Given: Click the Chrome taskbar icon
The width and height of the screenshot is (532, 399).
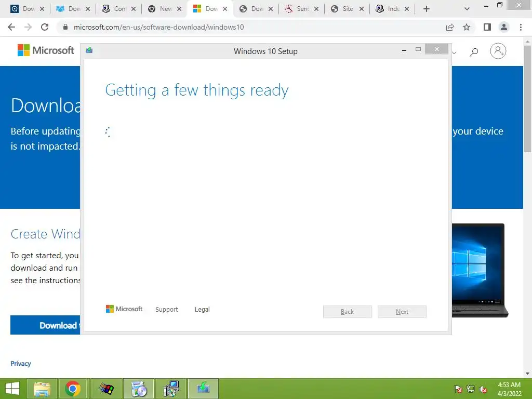Looking at the screenshot, I should click(x=73, y=389).
